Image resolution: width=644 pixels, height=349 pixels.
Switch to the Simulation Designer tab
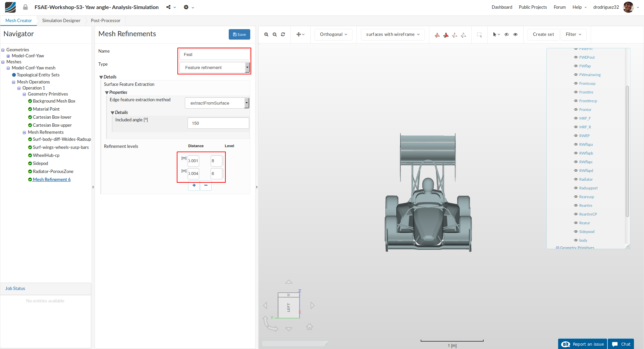coord(61,20)
